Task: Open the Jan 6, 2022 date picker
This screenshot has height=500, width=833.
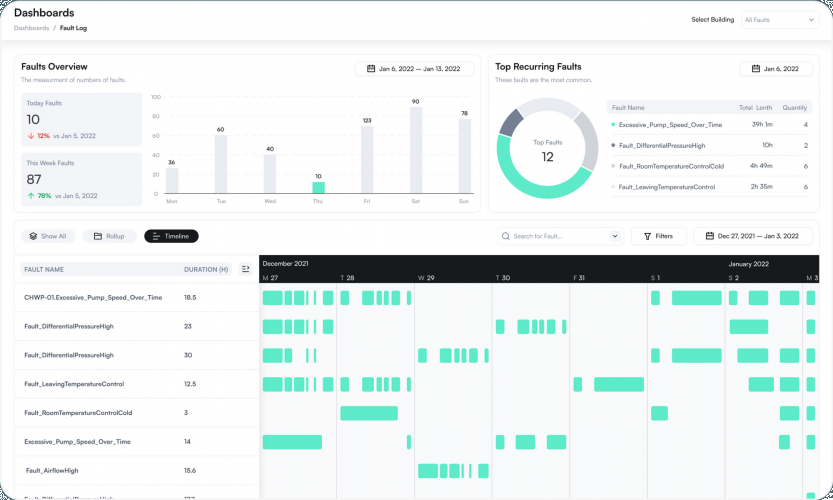Action: tap(776, 69)
